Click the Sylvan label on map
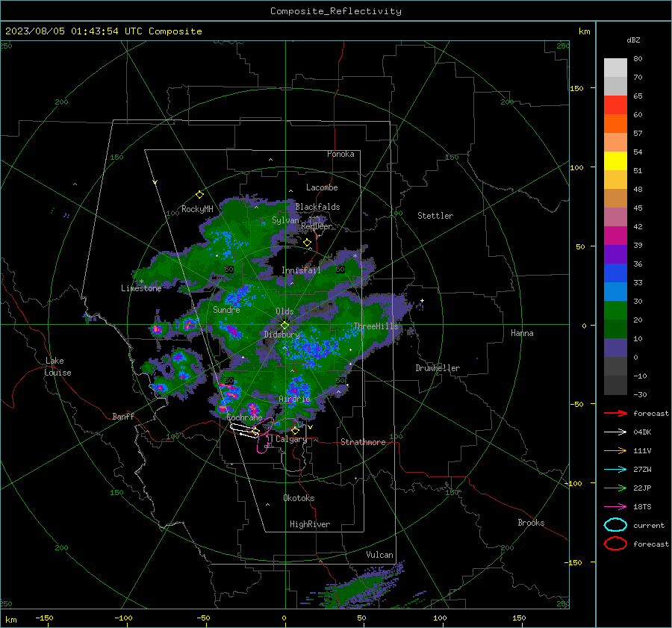The height and width of the screenshot is (628, 672). click(x=285, y=220)
